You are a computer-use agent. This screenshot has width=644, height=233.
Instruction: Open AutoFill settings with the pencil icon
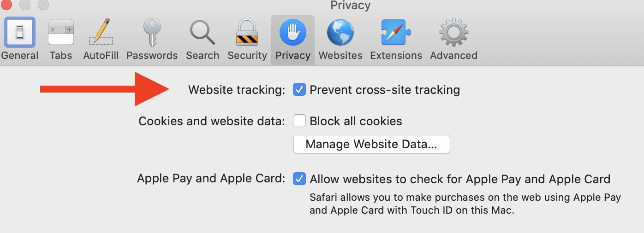pos(101,33)
